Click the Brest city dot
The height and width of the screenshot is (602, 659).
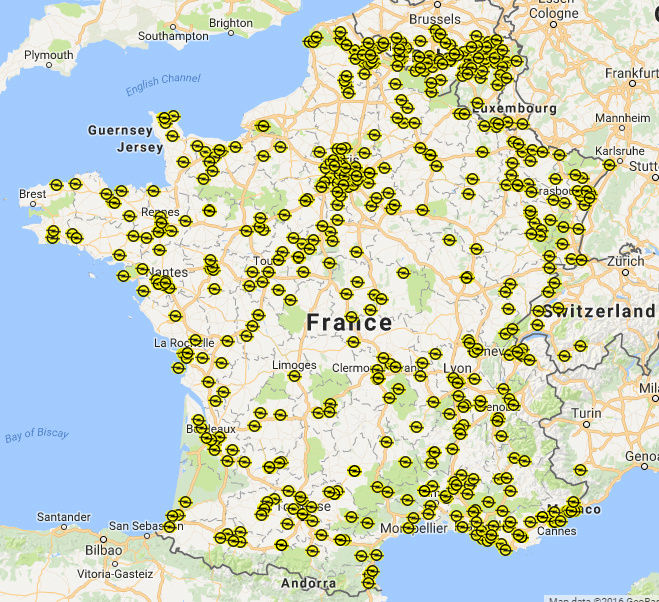33,204
